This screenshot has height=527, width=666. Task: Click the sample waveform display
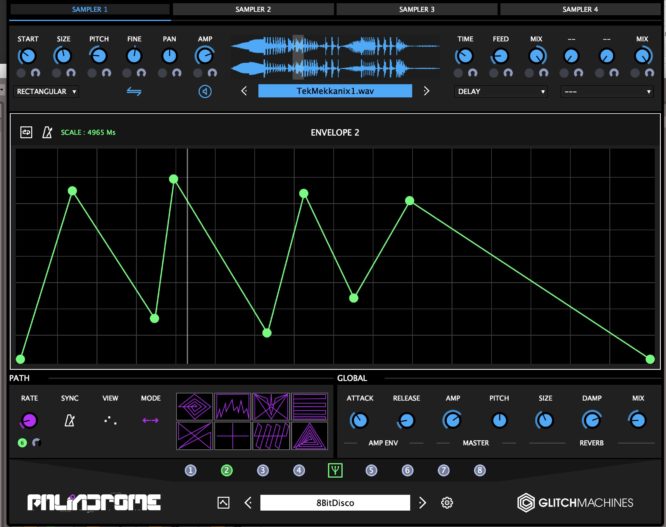(335, 57)
